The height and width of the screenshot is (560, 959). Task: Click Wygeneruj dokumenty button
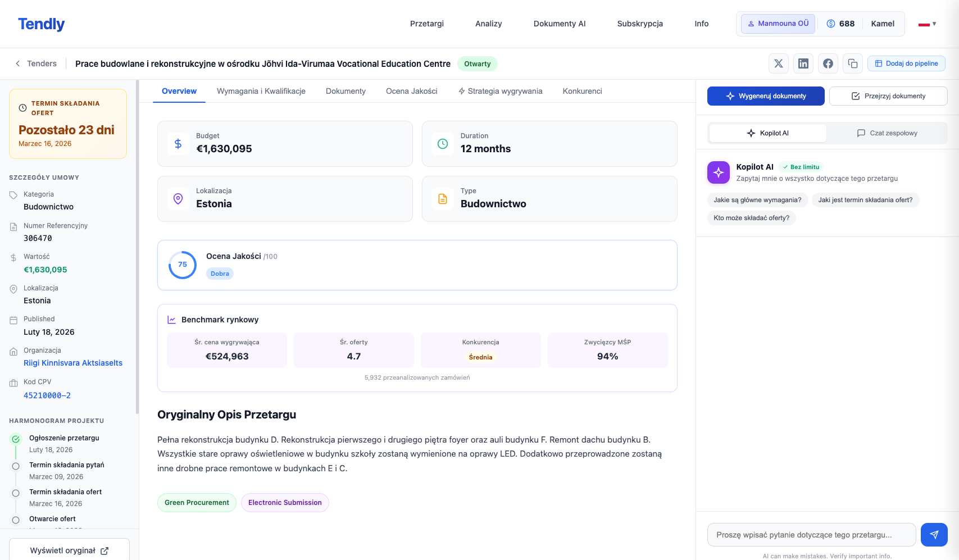[x=765, y=96]
